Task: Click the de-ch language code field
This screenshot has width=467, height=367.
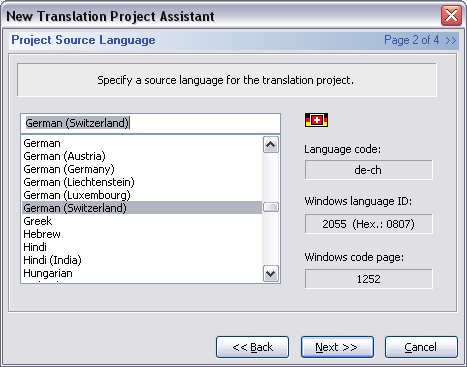Action: coord(368,170)
